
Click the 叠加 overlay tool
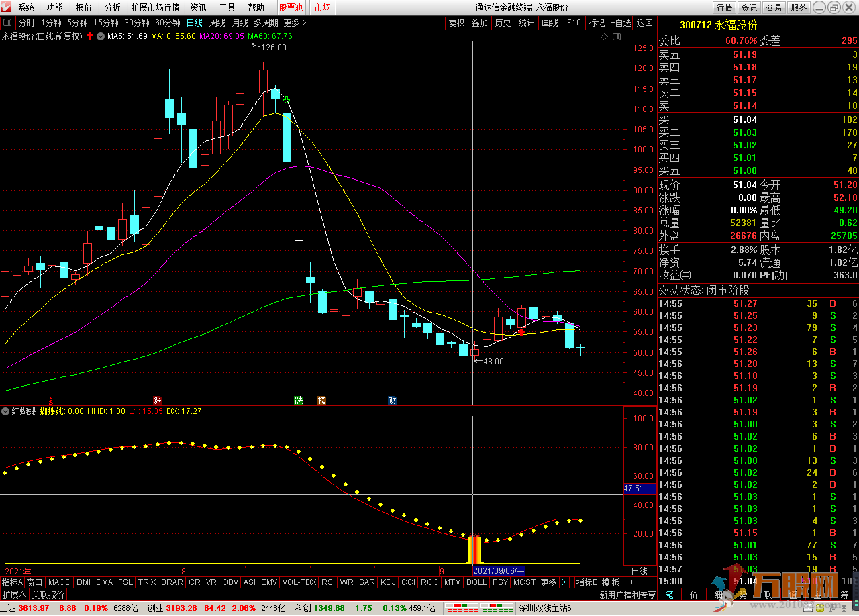point(479,23)
